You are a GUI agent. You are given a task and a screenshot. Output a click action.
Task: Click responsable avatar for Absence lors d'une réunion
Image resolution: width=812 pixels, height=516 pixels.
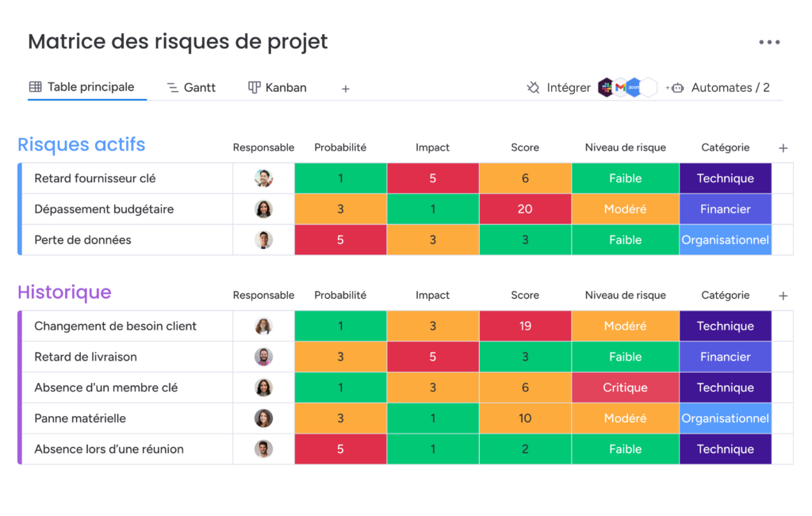pyautogui.click(x=263, y=449)
